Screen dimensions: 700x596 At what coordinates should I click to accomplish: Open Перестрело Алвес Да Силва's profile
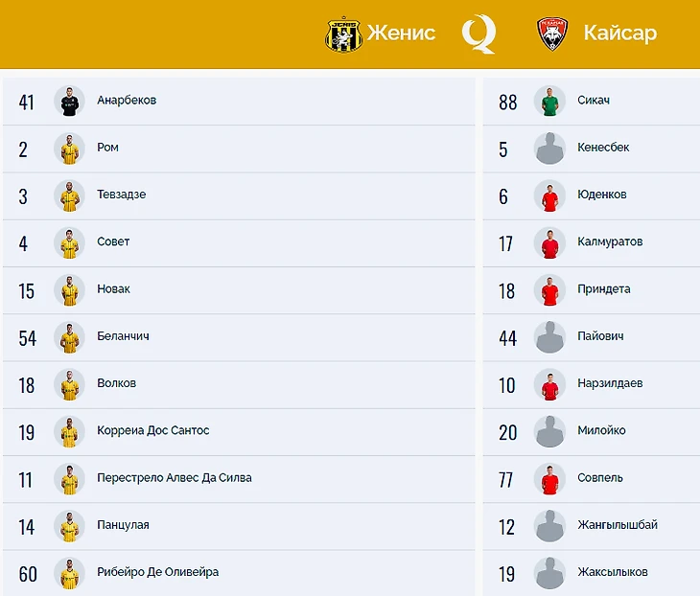pyautogui.click(x=175, y=478)
